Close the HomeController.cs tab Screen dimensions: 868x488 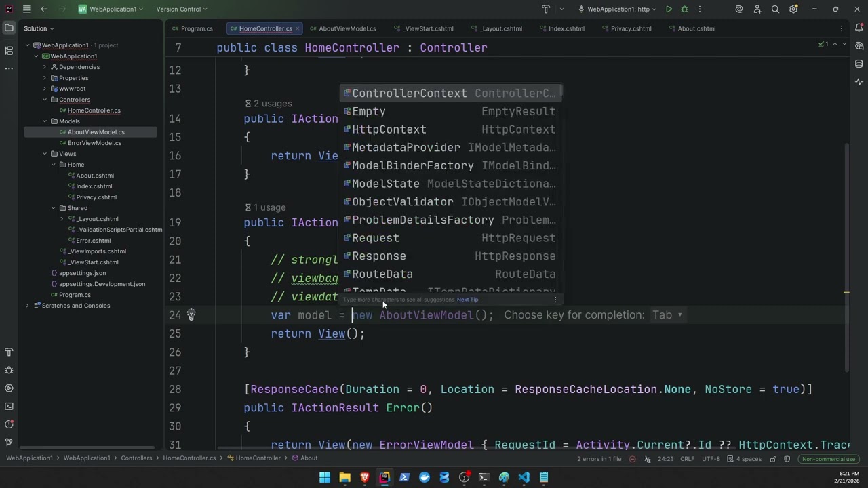tap(298, 28)
